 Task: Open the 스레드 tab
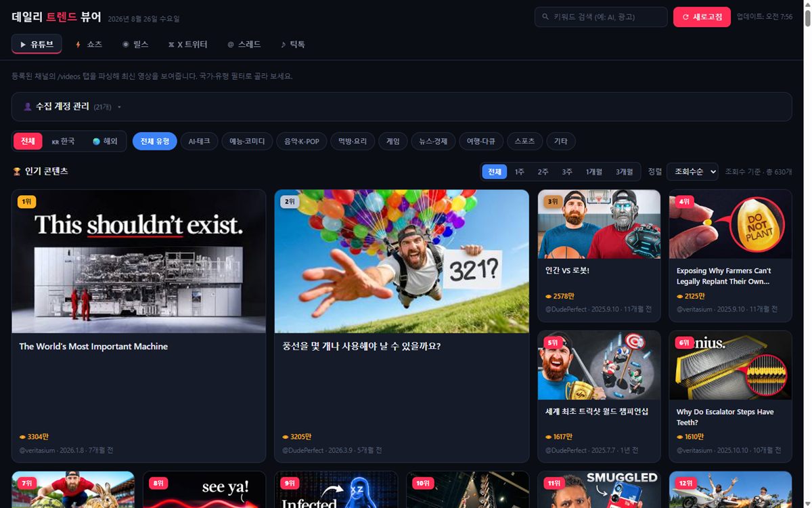click(x=244, y=44)
